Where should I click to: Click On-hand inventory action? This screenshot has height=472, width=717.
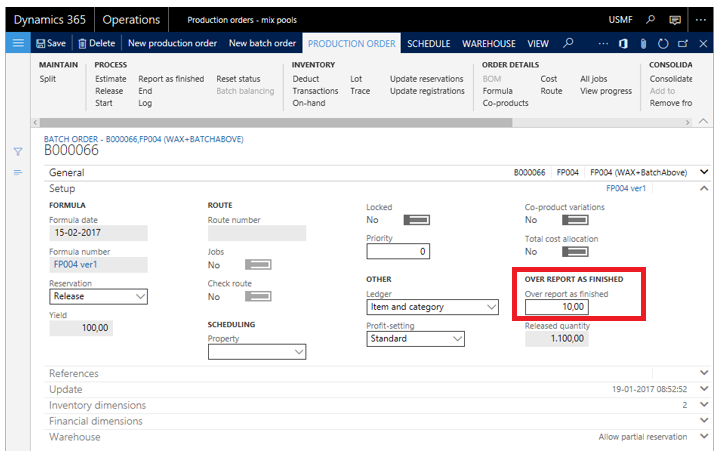click(x=309, y=103)
